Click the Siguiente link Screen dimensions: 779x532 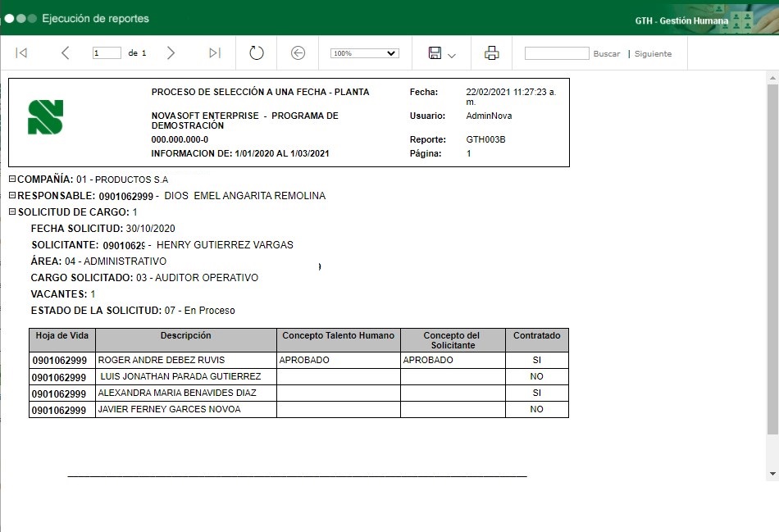[653, 54]
